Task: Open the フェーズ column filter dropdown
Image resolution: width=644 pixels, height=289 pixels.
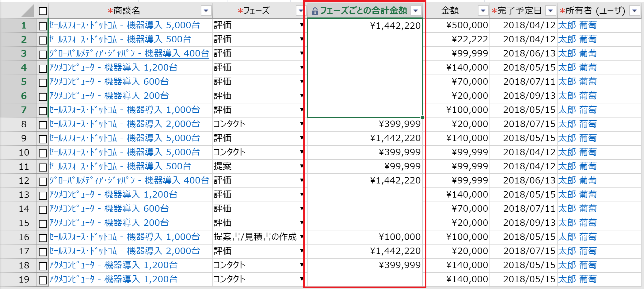Action: 300,11
